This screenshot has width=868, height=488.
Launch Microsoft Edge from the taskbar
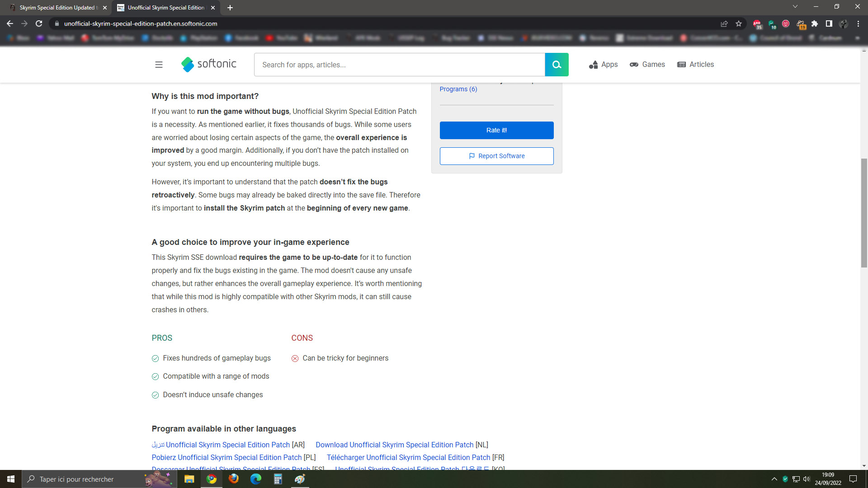256,479
